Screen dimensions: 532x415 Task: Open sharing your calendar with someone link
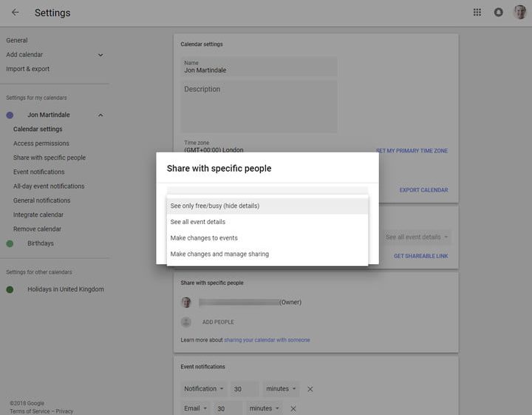[267, 340]
